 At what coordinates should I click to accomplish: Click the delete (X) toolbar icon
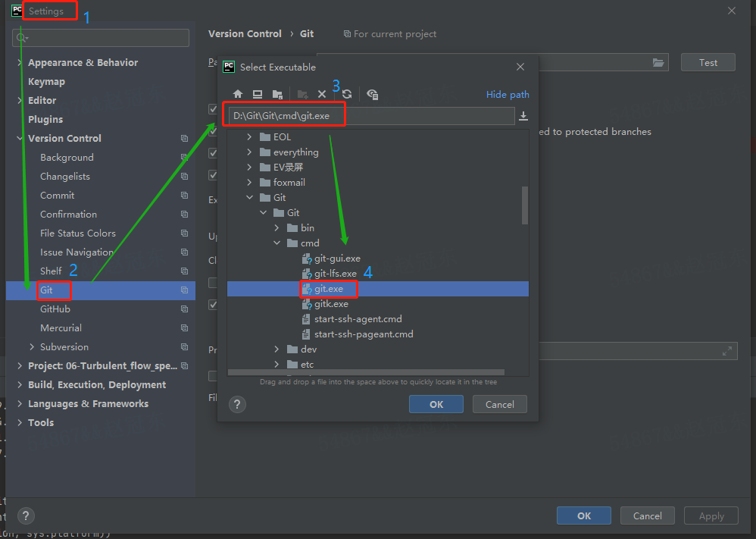[x=322, y=94]
